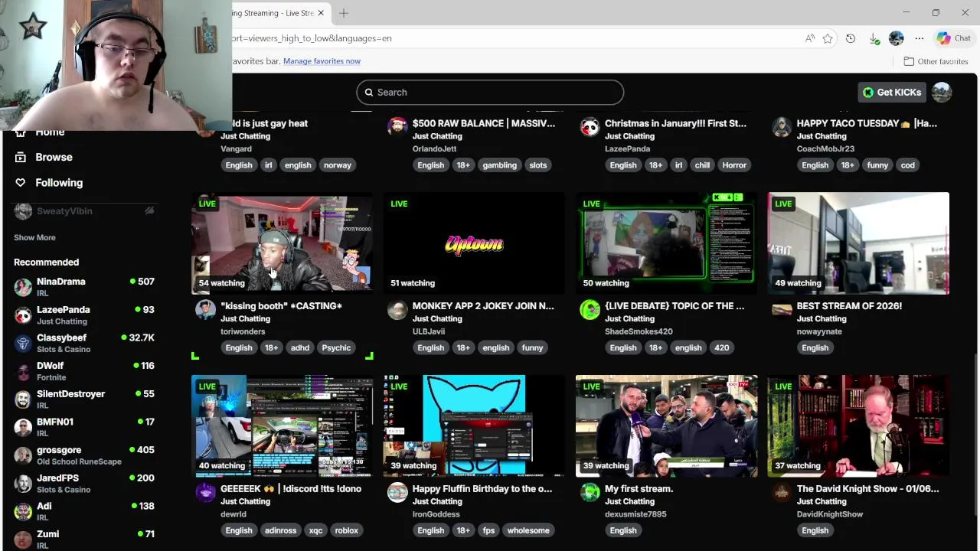Open IronGoddess streamer avatar
This screenshot has height=551, width=980.
pyautogui.click(x=397, y=492)
